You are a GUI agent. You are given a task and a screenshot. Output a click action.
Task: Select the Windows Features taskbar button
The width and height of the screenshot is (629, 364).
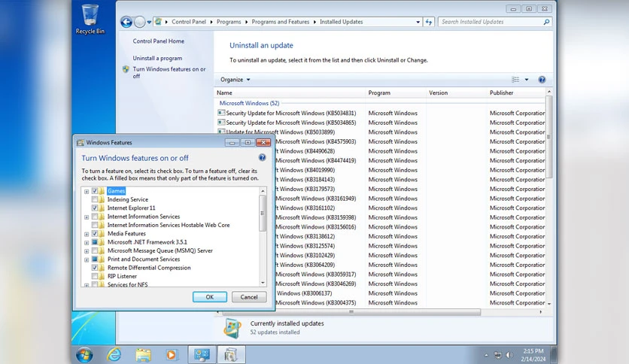pyautogui.click(x=231, y=355)
